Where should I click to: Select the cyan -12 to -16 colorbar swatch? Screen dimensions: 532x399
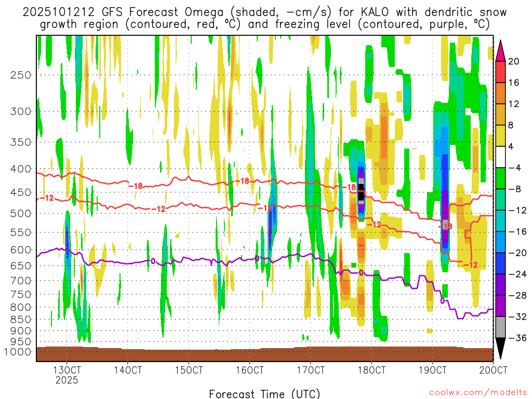tap(500, 221)
